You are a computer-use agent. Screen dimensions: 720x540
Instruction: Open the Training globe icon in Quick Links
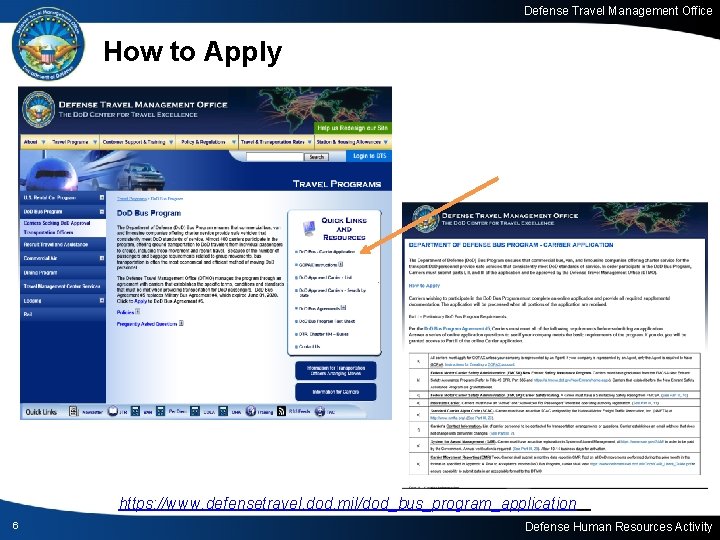click(250, 411)
